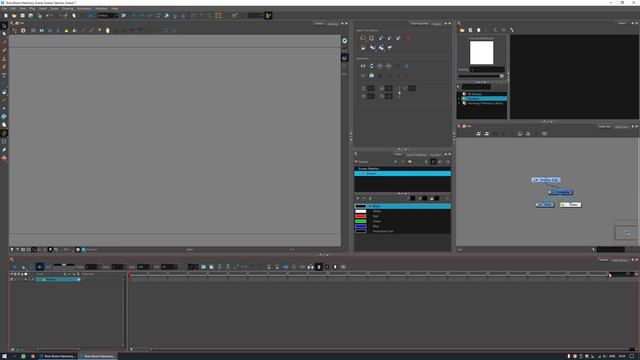The image size is (640, 360).
Task: Open the Animation menu
Action: tap(84, 9)
